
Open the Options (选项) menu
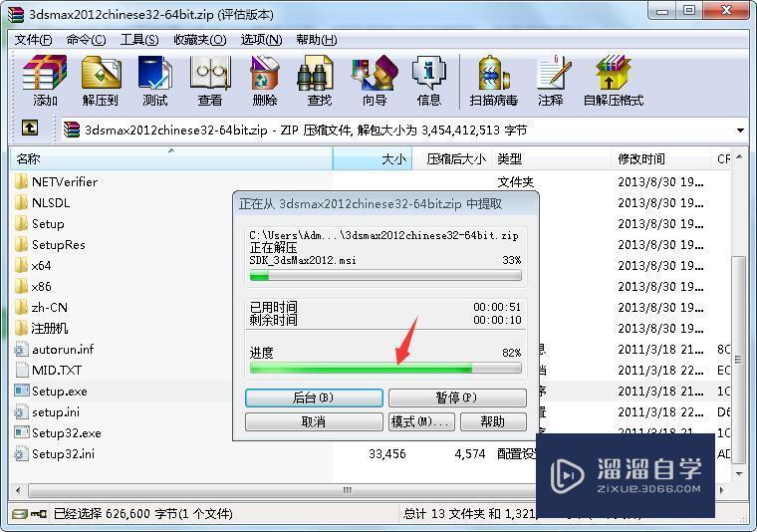coord(261,40)
